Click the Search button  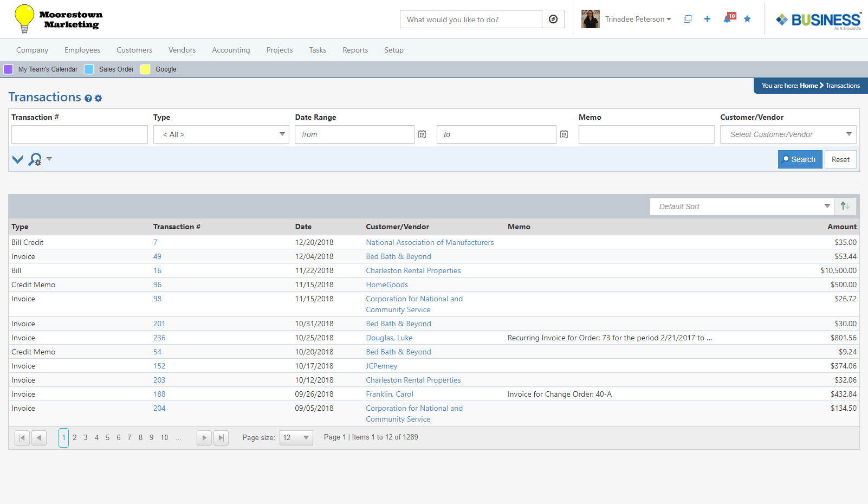(x=800, y=159)
